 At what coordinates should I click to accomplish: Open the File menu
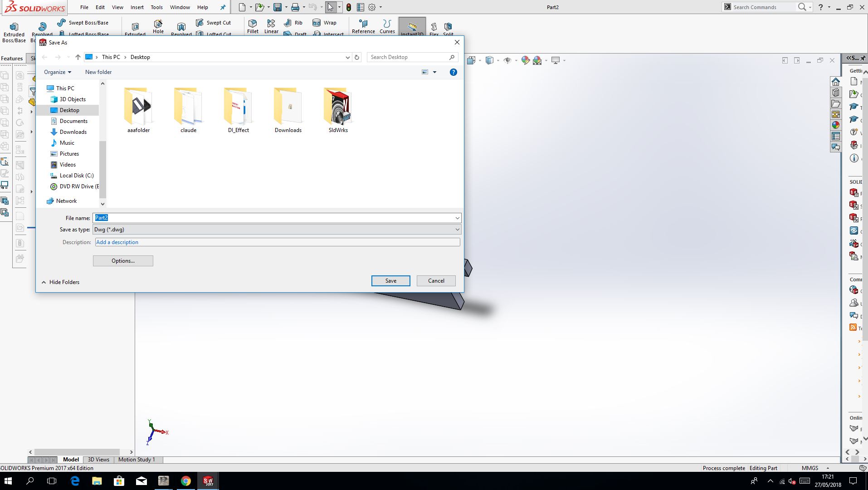pos(84,7)
